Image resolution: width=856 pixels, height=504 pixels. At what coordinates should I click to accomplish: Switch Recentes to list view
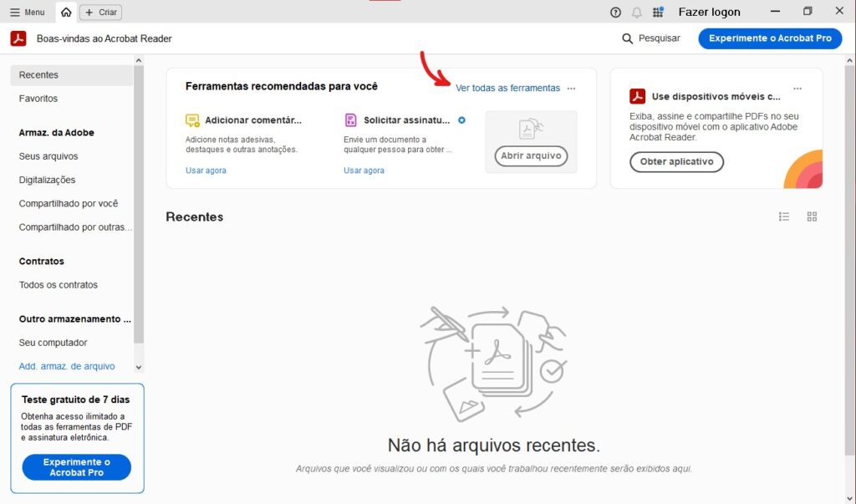pos(784,216)
